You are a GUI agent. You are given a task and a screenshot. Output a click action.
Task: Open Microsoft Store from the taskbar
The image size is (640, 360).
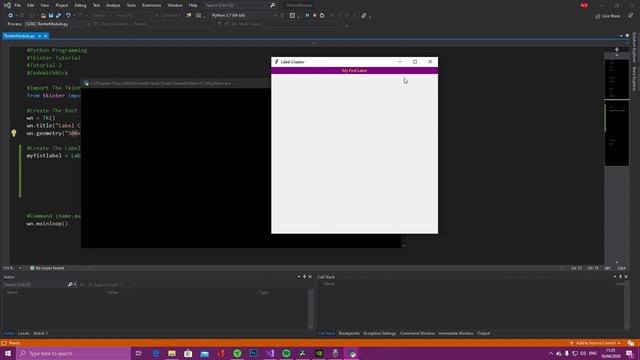(188, 353)
